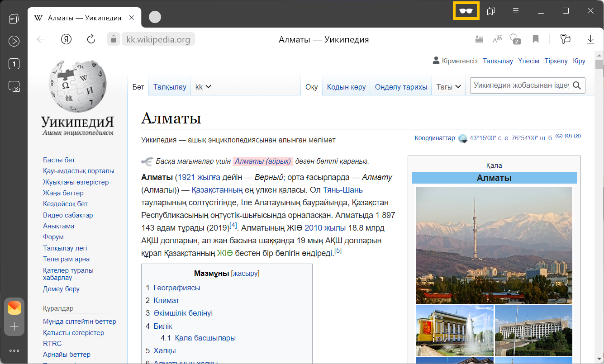The height and width of the screenshot is (364, 604).
Task: Open the downloads arrow icon
Action: pos(590,39)
